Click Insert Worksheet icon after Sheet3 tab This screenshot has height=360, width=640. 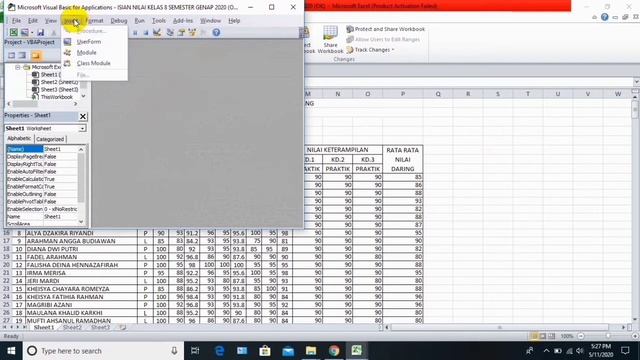pyautogui.click(x=122, y=327)
